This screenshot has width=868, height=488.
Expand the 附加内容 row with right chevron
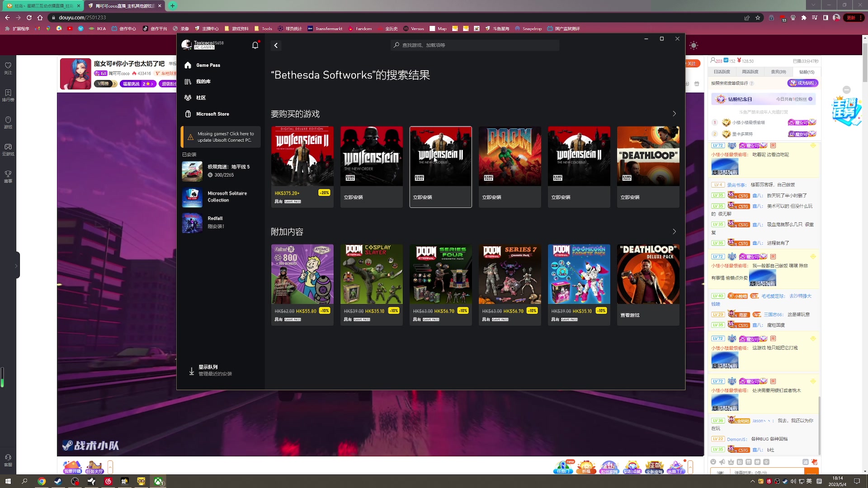coord(674,232)
